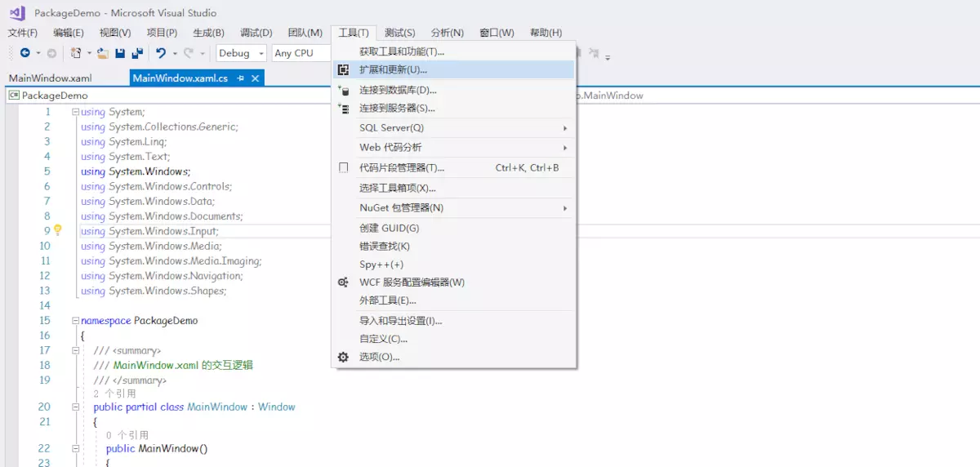Click the toolbar overflow options arrow

(x=608, y=57)
